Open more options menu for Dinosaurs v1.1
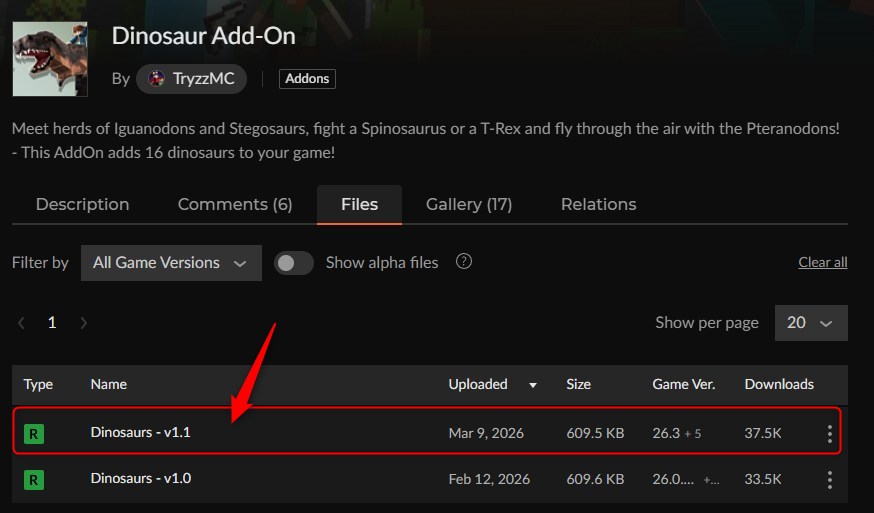Image resolution: width=874 pixels, height=513 pixels. coord(829,434)
